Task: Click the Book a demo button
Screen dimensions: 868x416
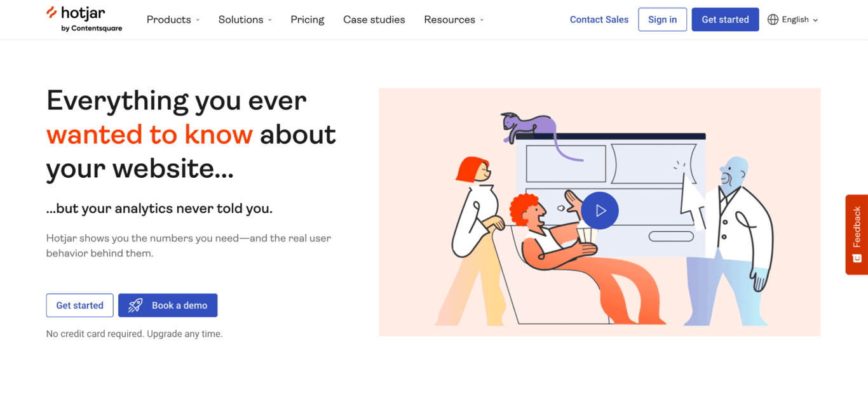Action: coord(168,305)
